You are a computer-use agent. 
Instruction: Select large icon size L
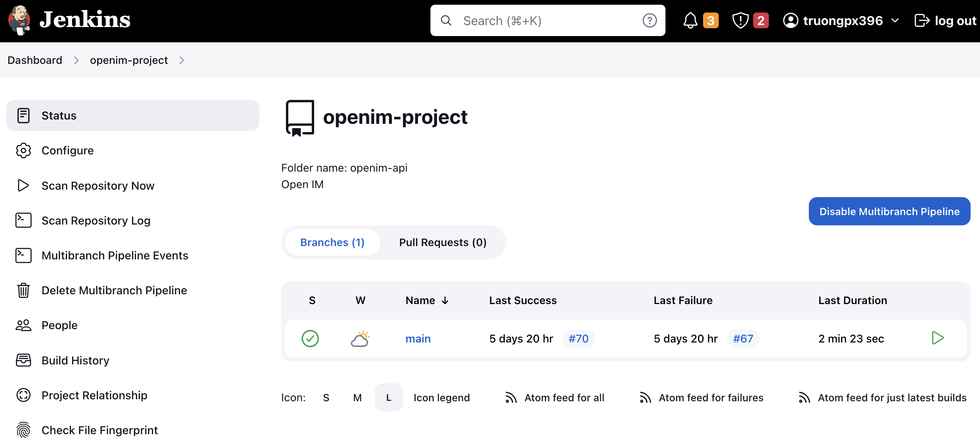pos(389,398)
